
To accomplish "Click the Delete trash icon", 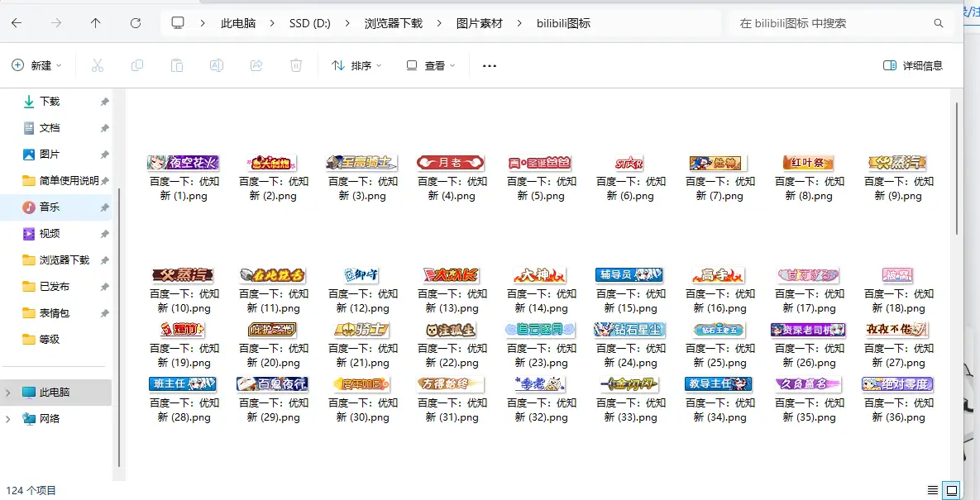I will 296,65.
